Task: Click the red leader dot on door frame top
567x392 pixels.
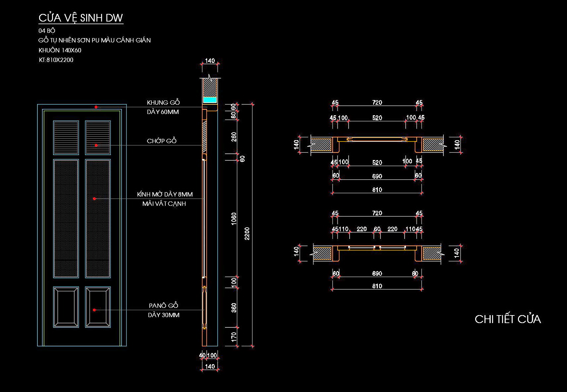Action: pos(96,107)
